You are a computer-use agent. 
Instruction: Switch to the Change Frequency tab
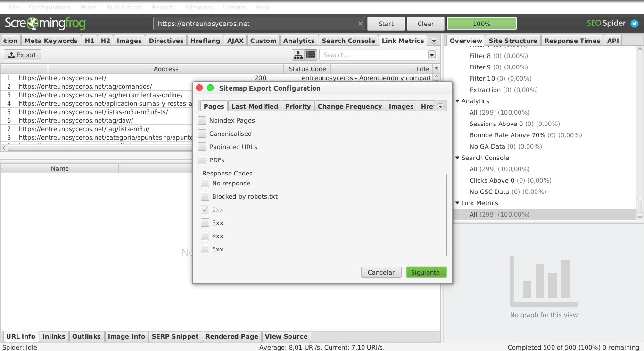pos(350,106)
